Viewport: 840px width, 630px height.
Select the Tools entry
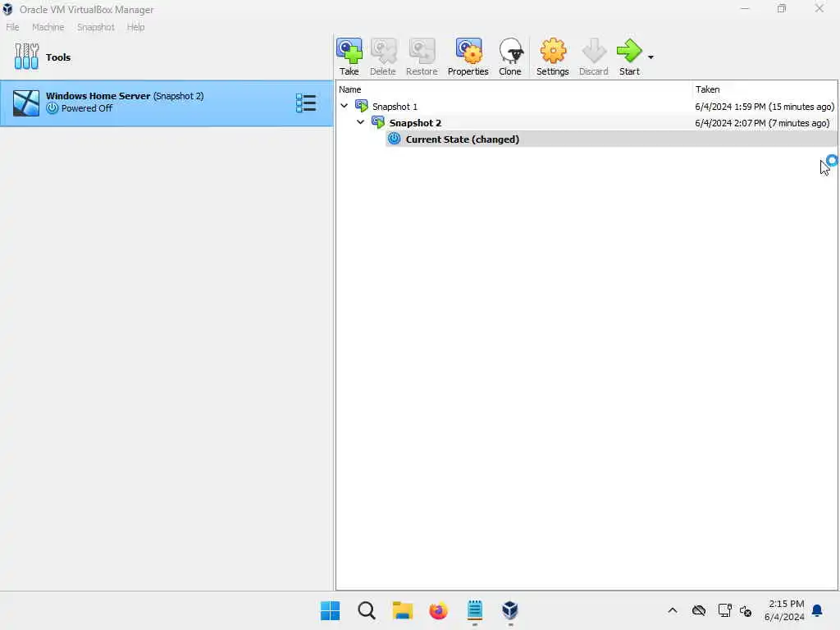pyautogui.click(x=166, y=57)
